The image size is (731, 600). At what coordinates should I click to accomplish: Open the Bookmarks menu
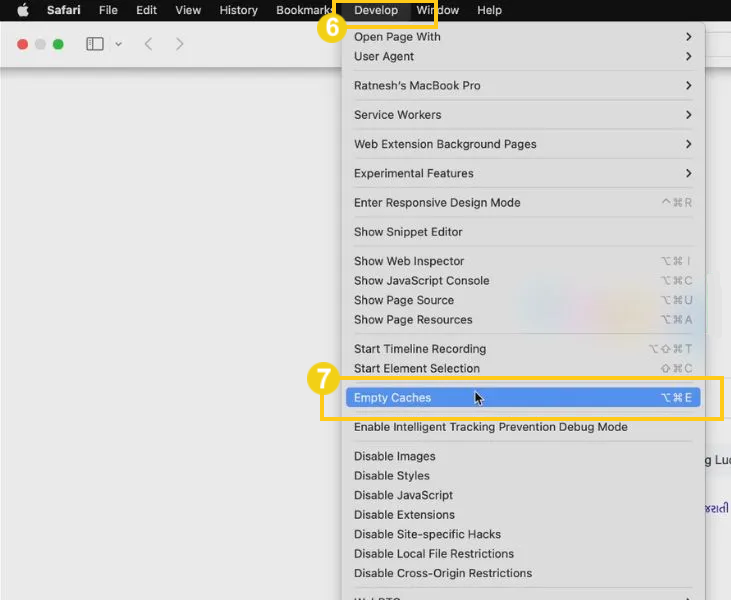point(303,10)
